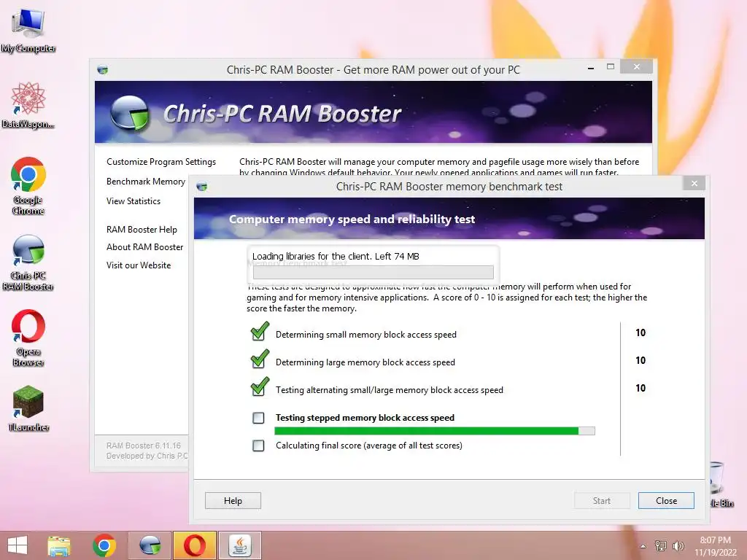Open File Explorer from taskbar
The width and height of the screenshot is (747, 560).
coord(58,545)
